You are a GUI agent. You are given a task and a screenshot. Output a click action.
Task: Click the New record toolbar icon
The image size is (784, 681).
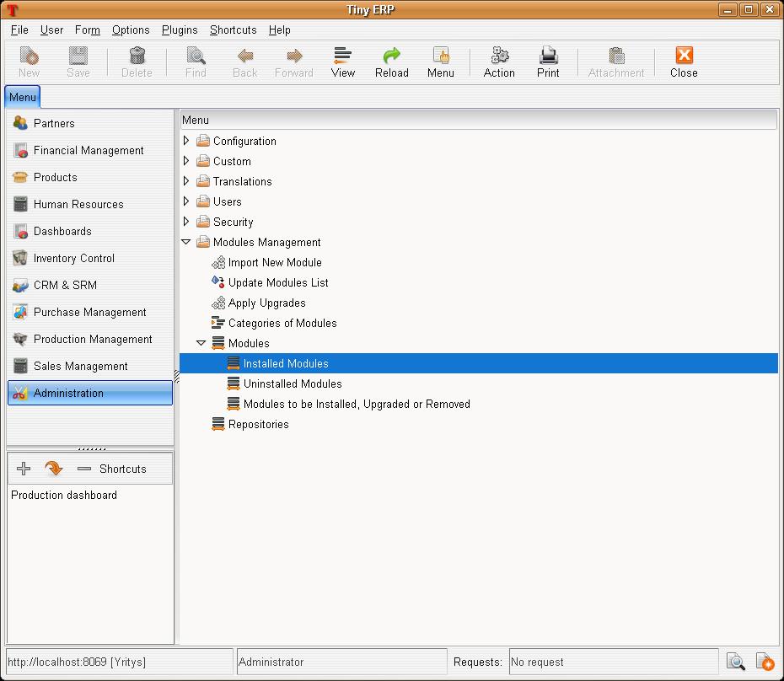click(x=29, y=56)
